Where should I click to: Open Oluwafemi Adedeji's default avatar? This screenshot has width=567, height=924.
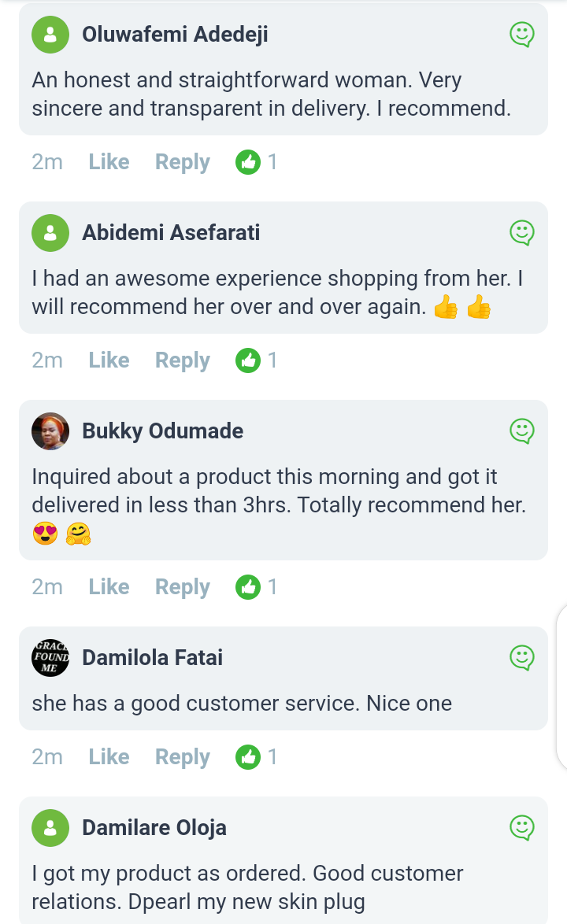click(x=50, y=35)
